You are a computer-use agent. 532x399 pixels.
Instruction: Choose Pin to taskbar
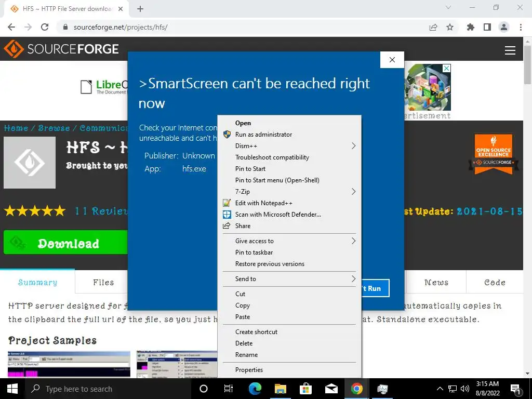click(289, 252)
